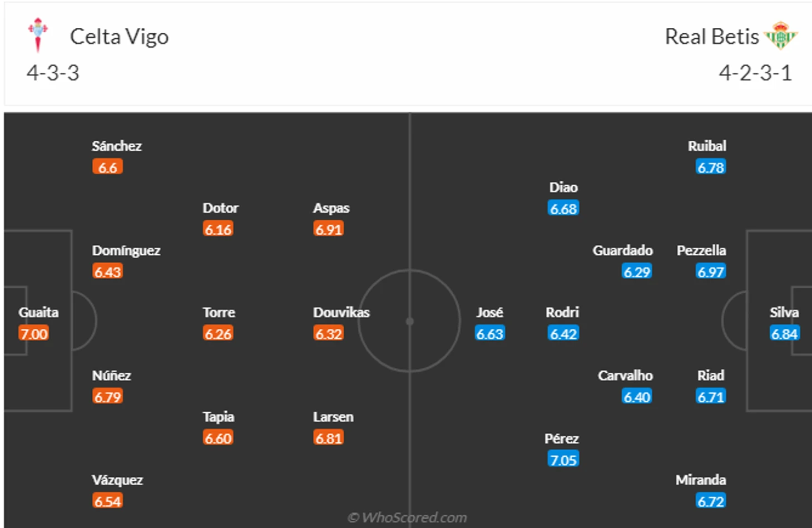This screenshot has width=812, height=528.
Task: Click Dotor's 6.16 rating badge
Action: click(218, 229)
